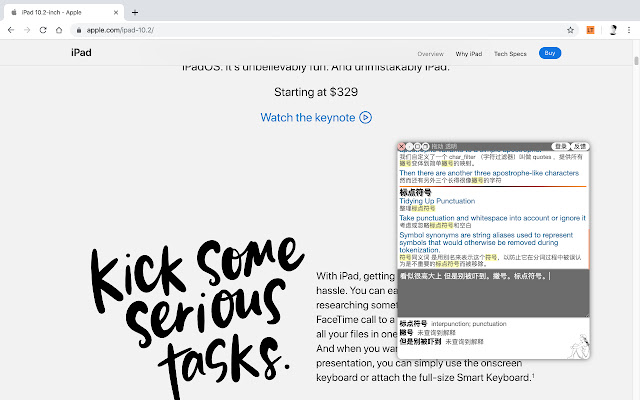Image resolution: width=640 pixels, height=400 pixels.
Task: Click the browser forward arrow
Action: (27, 30)
